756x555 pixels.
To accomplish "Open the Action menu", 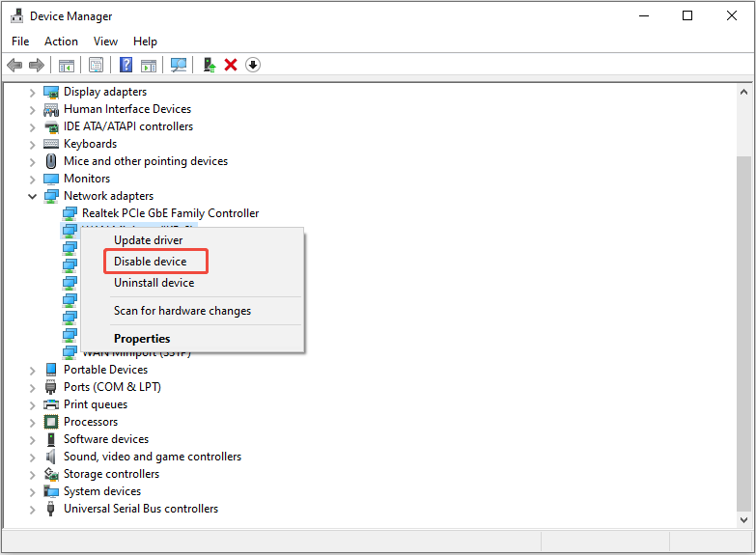I will pyautogui.click(x=61, y=42).
